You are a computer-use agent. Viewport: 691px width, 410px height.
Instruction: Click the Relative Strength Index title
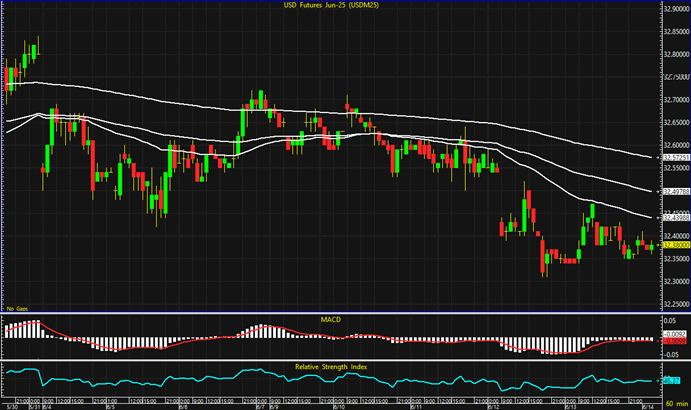pyautogui.click(x=332, y=367)
